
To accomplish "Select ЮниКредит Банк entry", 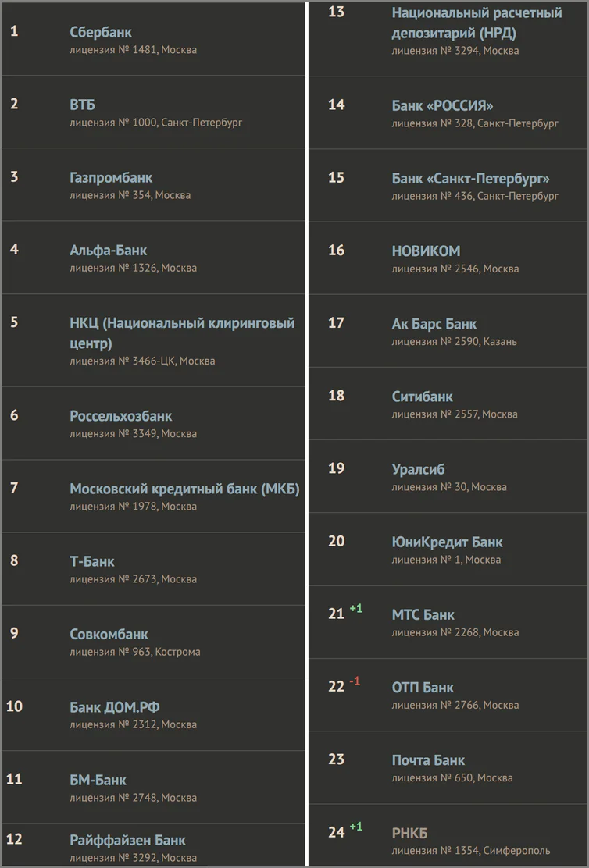I will 447,542.
